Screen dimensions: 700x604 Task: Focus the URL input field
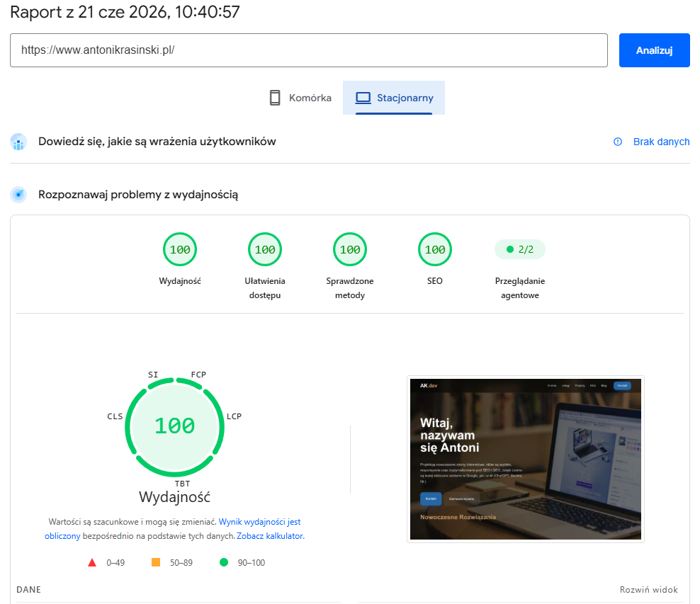[308, 50]
